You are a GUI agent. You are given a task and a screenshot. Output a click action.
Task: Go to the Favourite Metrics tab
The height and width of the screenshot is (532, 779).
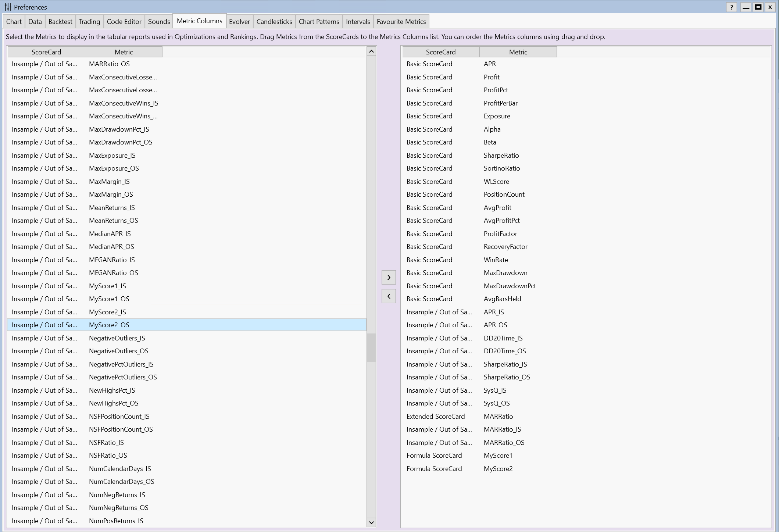[x=401, y=22]
